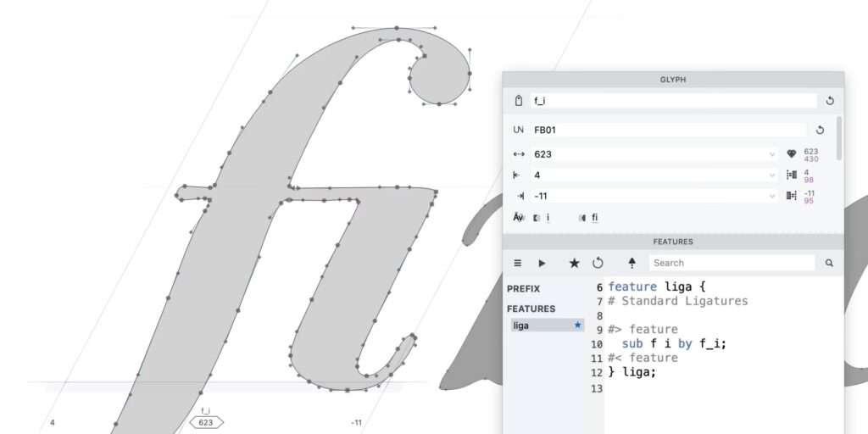Click the circular reset arrow in Features toolbar
Screen dimensions: 868x434
pyautogui.click(x=598, y=264)
